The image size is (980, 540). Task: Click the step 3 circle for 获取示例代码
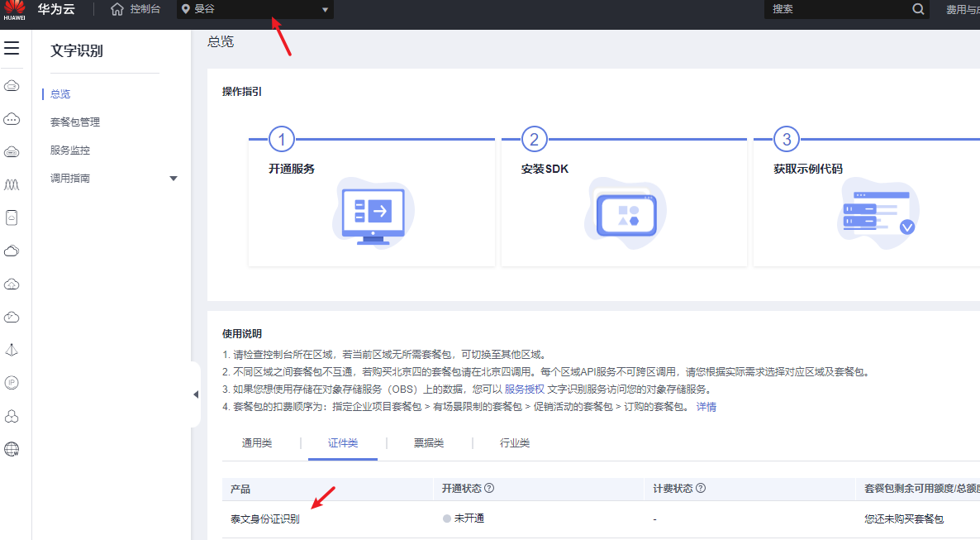coord(787,139)
